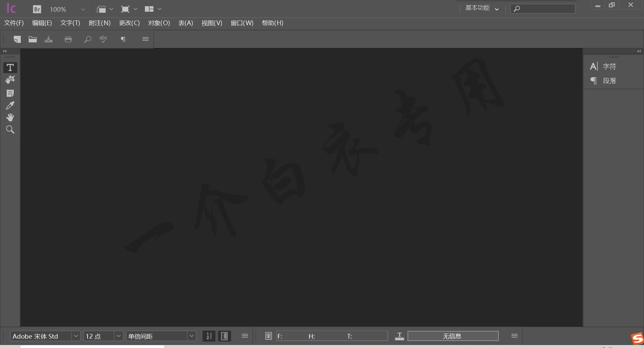
Task: Click the 无信息 copyfit status box
Action: point(453,336)
